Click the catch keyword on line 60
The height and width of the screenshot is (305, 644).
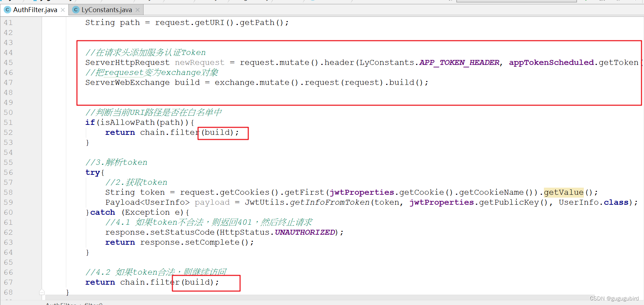[x=103, y=212]
